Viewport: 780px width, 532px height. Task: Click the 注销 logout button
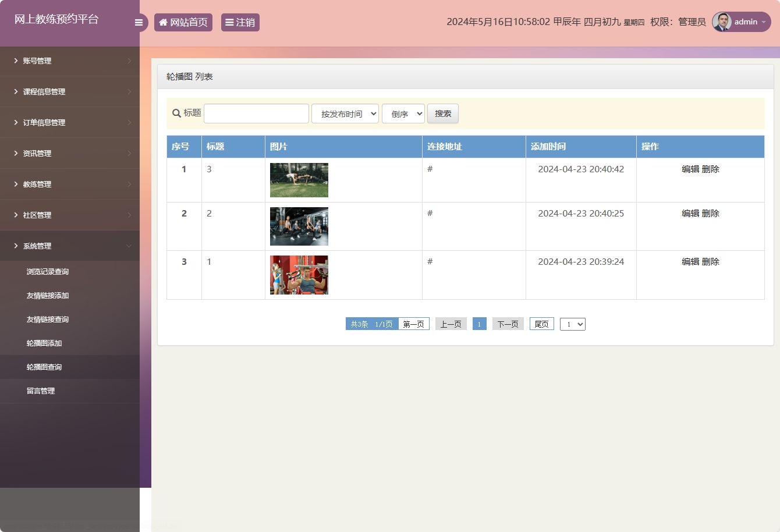pos(240,23)
